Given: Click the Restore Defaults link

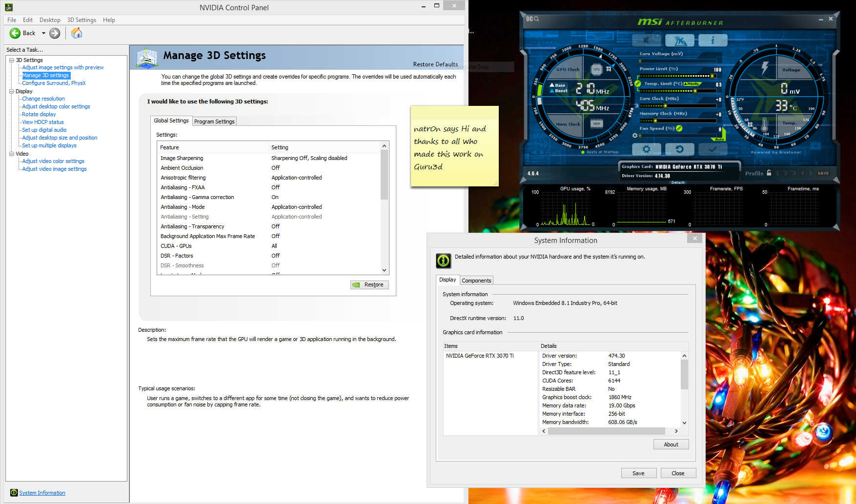Looking at the screenshot, I should pyautogui.click(x=435, y=64).
